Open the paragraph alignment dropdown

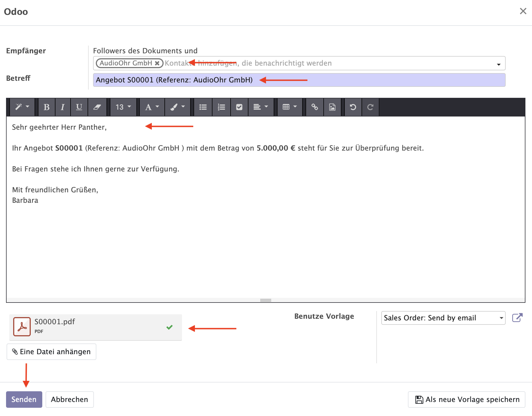point(261,107)
